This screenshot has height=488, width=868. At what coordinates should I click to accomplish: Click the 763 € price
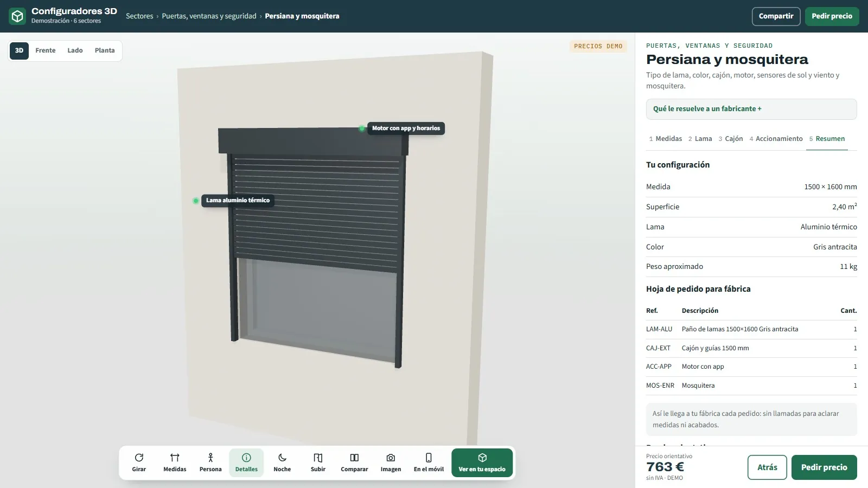[x=665, y=467]
